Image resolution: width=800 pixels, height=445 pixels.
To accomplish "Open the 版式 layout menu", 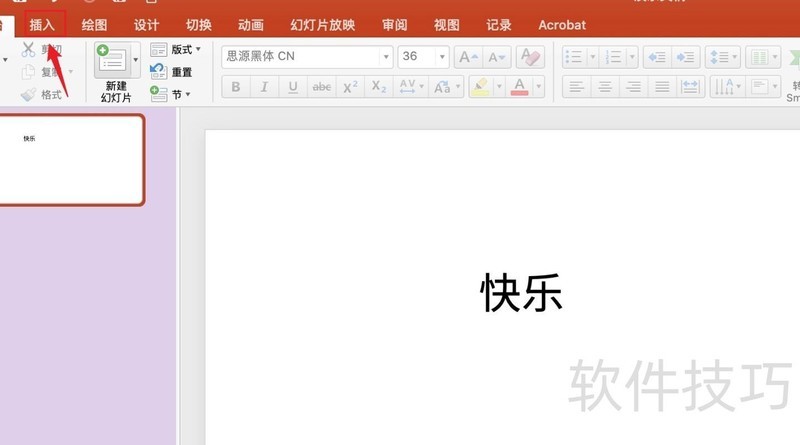I will click(176, 50).
